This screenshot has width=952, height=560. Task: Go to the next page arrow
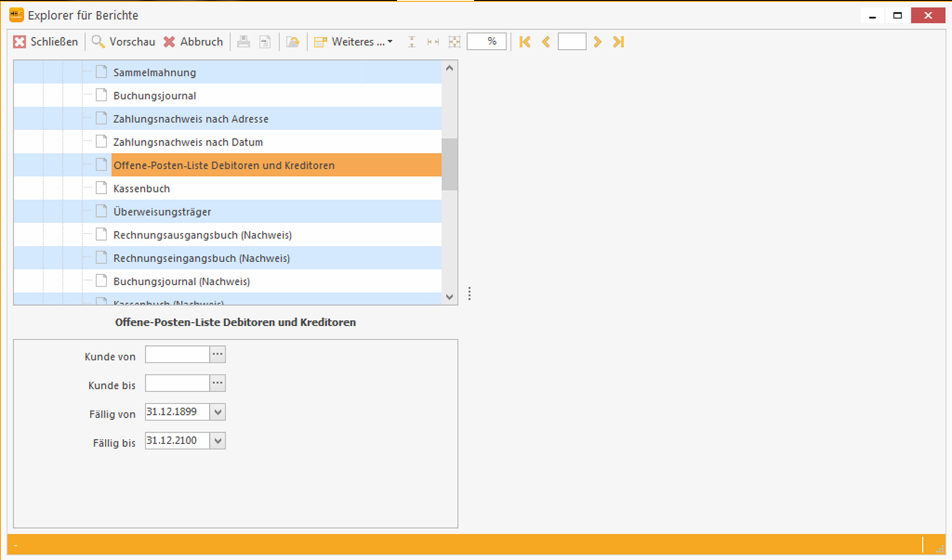[x=597, y=42]
